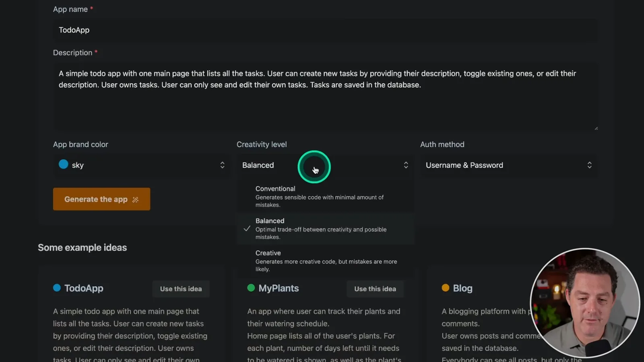Click the chevron arrows of the brand color select
Screen dimensions: 644x362
[x=222, y=165]
